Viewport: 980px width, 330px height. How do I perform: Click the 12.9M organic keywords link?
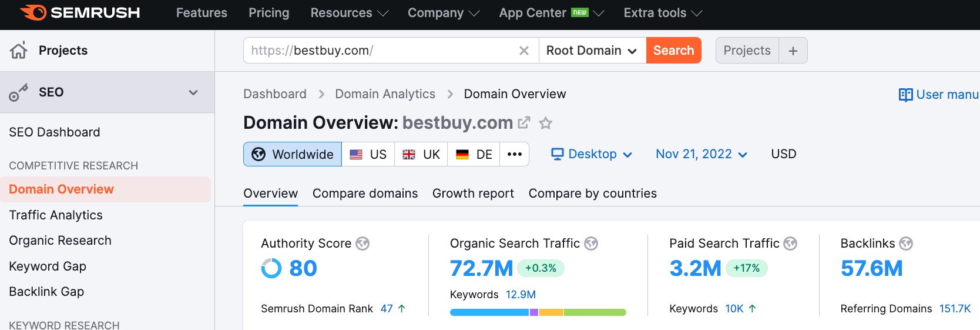tap(521, 295)
